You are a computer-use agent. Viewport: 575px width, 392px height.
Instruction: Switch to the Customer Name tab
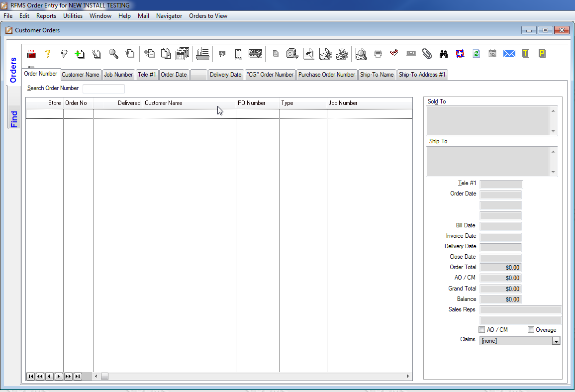[x=81, y=74]
